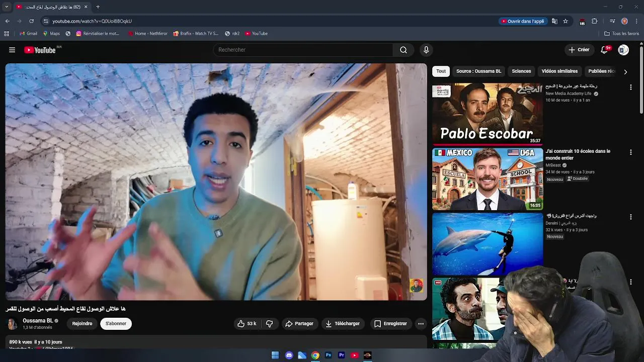Open Braflix - Watch TV bookmark
The height and width of the screenshot is (362, 644).
coord(195,34)
